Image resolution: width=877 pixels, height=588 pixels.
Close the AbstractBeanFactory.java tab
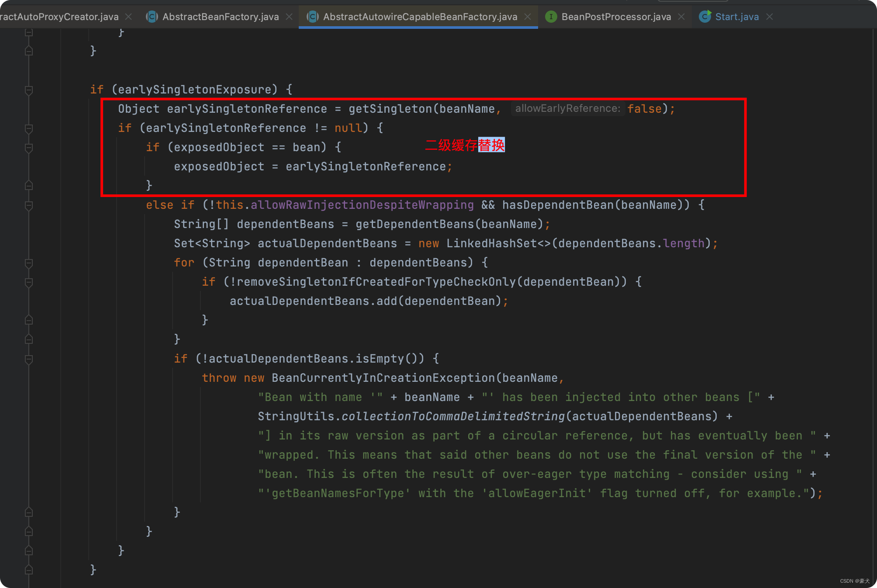click(289, 17)
